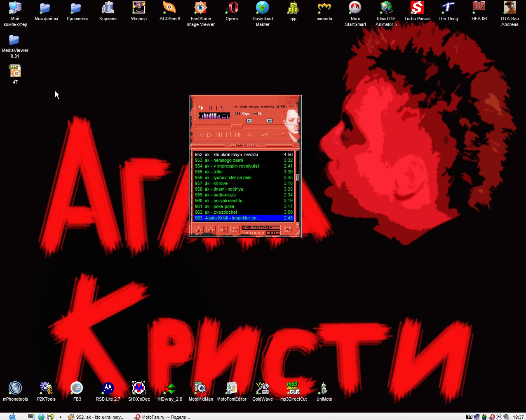The width and height of the screenshot is (526, 420).
Task: Click Winamp previous track button
Action: coord(200,135)
